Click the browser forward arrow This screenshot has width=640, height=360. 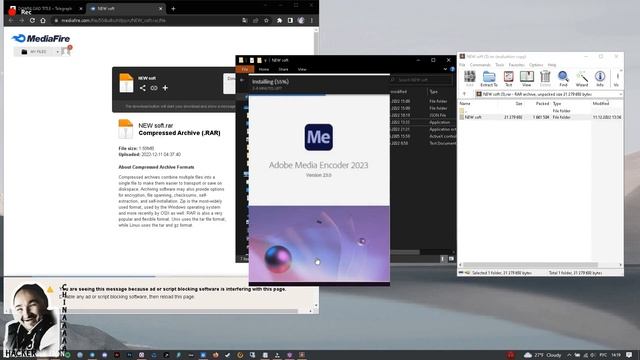coord(22,20)
